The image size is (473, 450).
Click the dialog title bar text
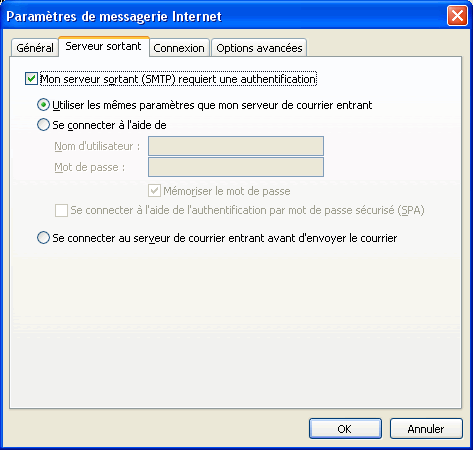point(114,16)
